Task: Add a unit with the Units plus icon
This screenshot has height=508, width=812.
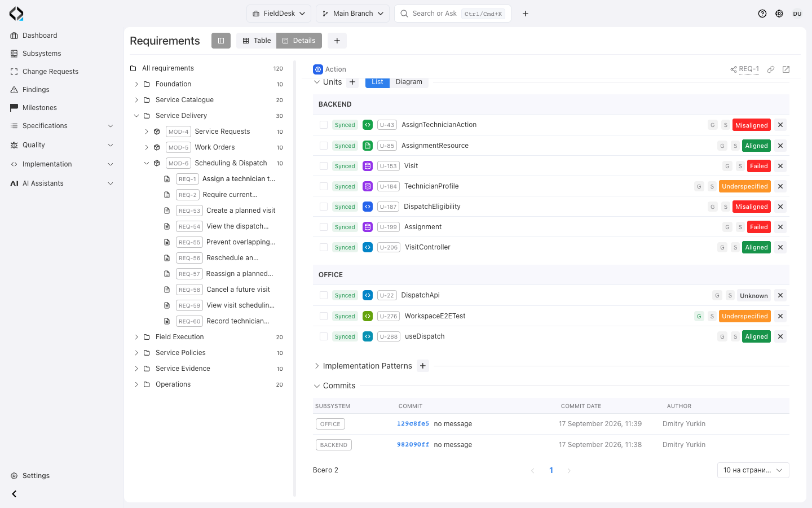Action: 352,82
